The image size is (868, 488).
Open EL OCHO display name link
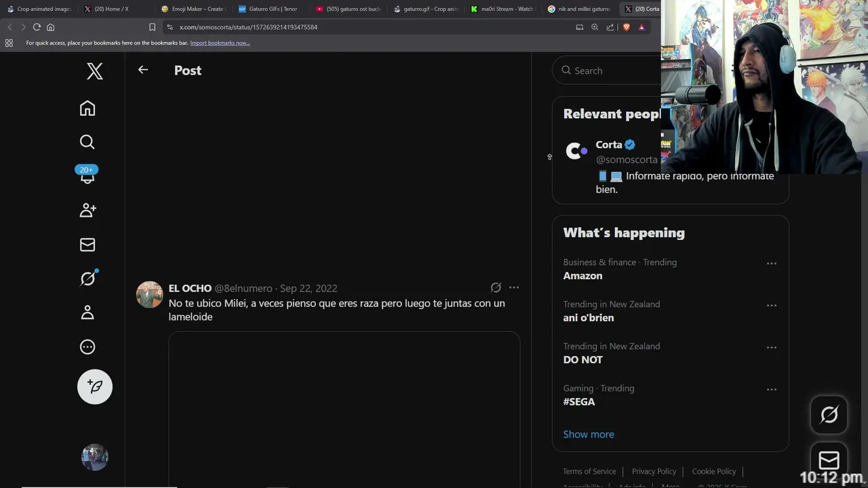190,288
